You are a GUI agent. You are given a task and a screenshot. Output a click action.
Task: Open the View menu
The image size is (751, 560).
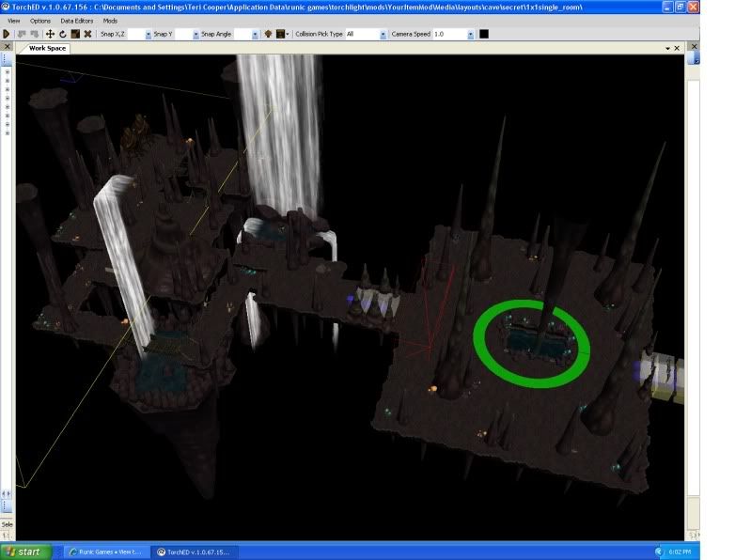click(14, 21)
